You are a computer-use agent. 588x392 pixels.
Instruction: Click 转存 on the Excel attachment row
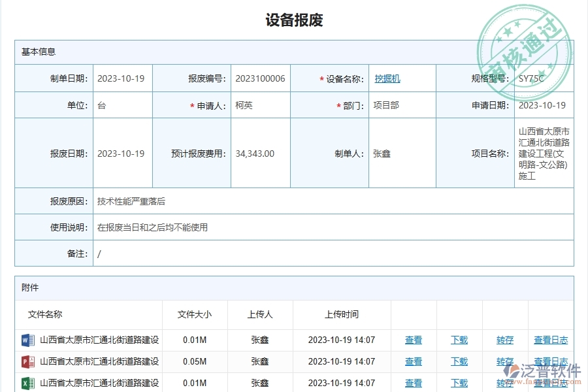[x=504, y=384]
